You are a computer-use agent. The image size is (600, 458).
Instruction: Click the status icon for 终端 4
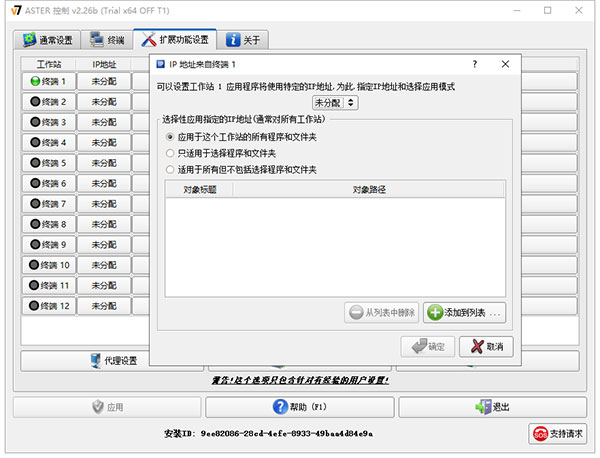coord(35,142)
